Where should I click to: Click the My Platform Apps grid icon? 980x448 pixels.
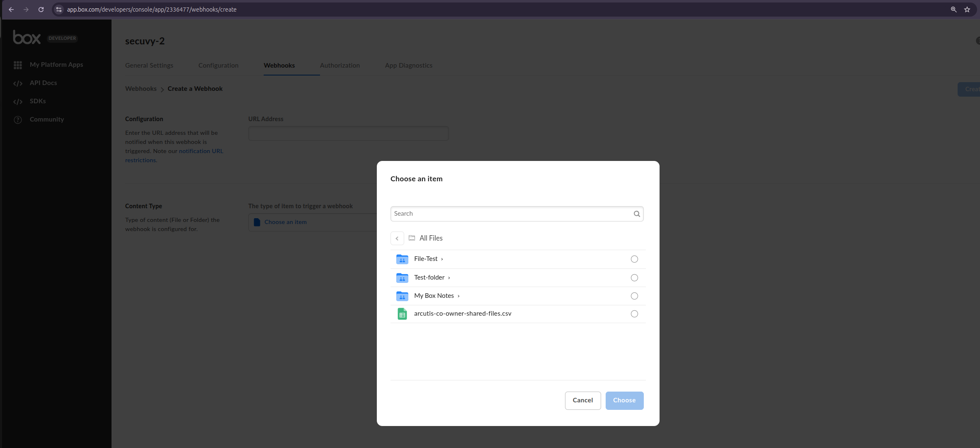coord(18,65)
